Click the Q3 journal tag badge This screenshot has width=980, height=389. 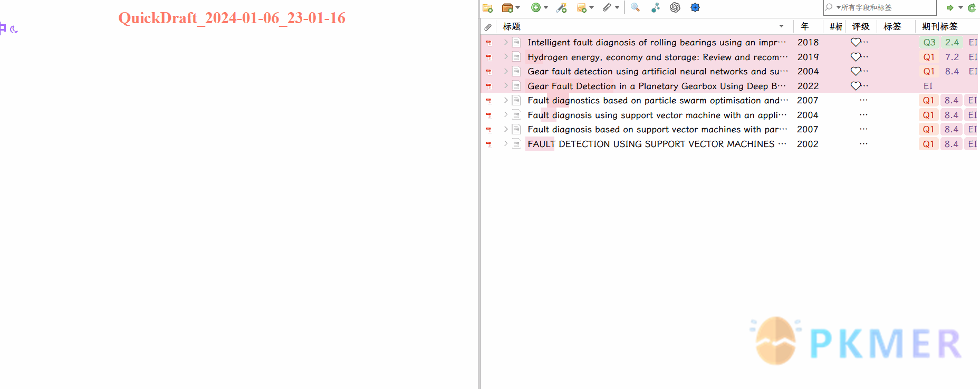tap(929, 42)
